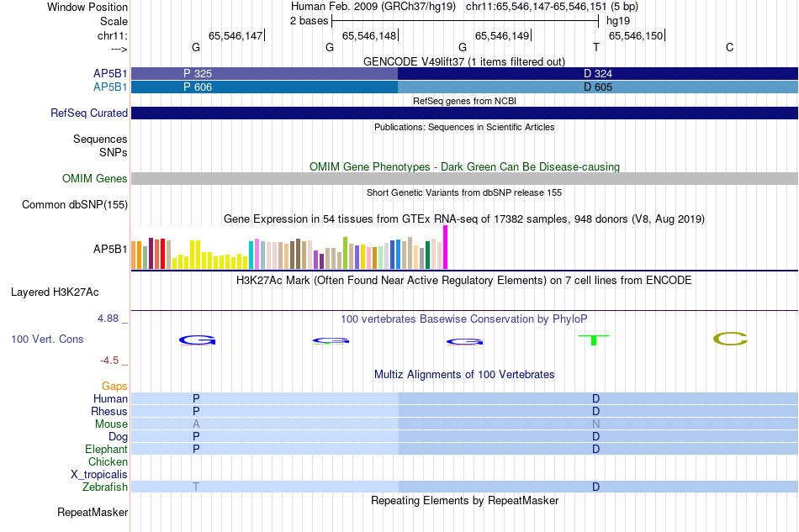Click the 100 Vert. Cons track label
Viewport: 799px width, 532px height.
click(47, 339)
